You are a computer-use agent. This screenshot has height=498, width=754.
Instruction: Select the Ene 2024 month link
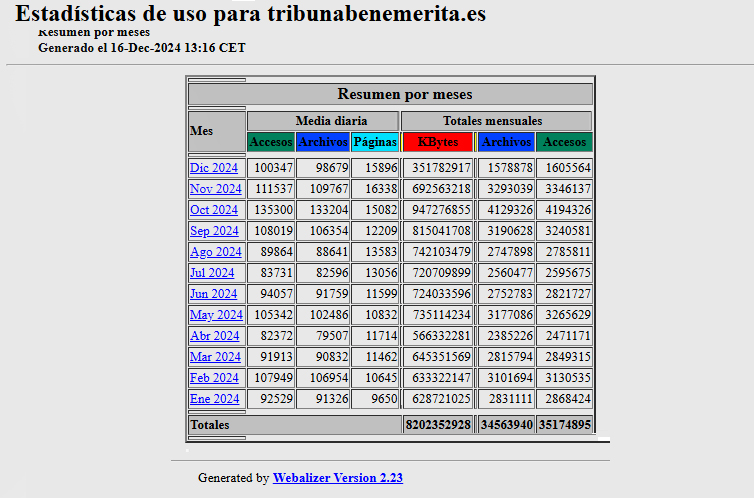click(x=214, y=399)
